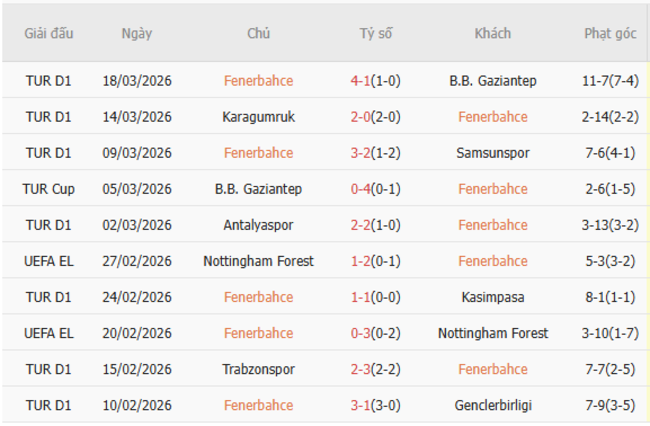Click the "Tỷ số" column header
The image size is (650, 426).
[x=376, y=33]
